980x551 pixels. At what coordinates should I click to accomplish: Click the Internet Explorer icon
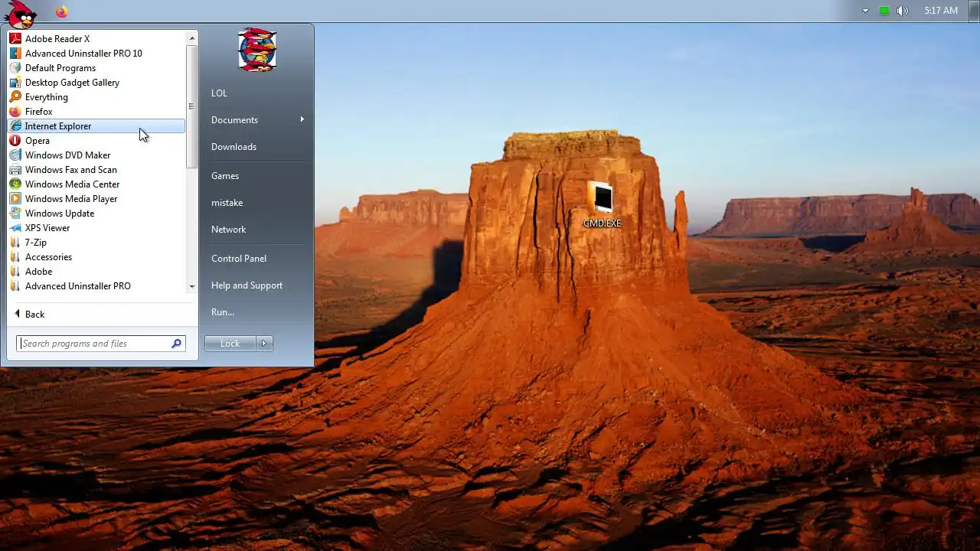[x=15, y=126]
